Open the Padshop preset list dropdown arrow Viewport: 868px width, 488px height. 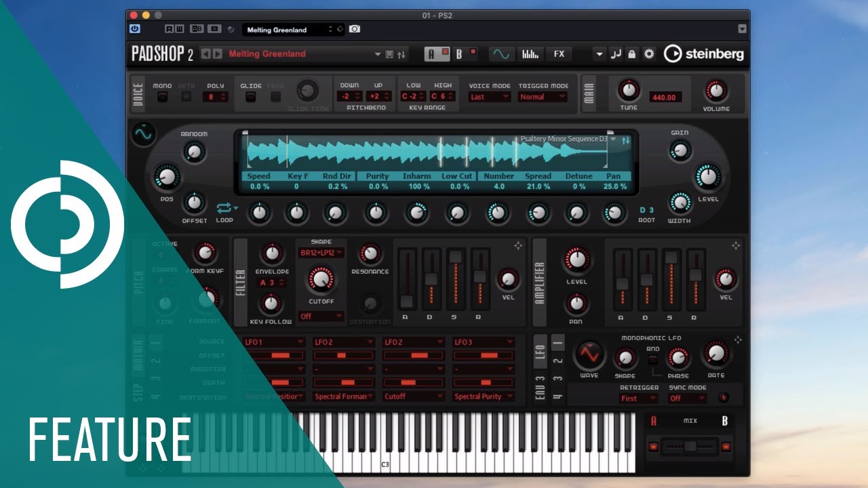pos(378,54)
